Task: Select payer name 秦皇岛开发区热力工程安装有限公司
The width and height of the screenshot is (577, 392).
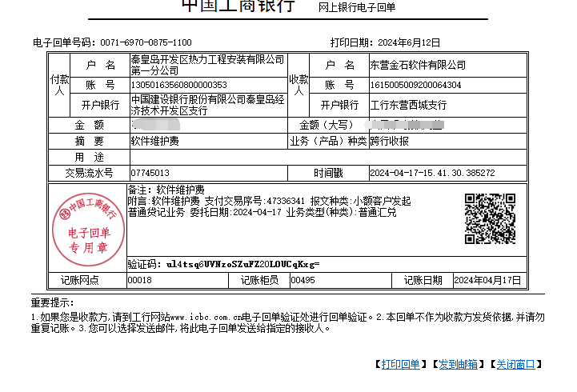Action: point(207,59)
